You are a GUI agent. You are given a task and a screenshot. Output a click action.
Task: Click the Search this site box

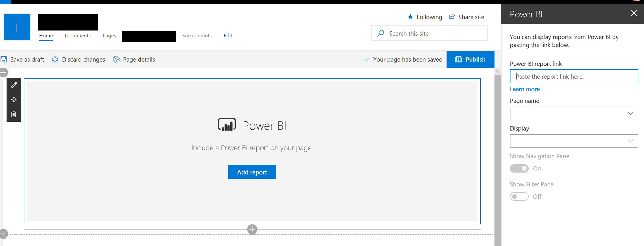click(429, 33)
